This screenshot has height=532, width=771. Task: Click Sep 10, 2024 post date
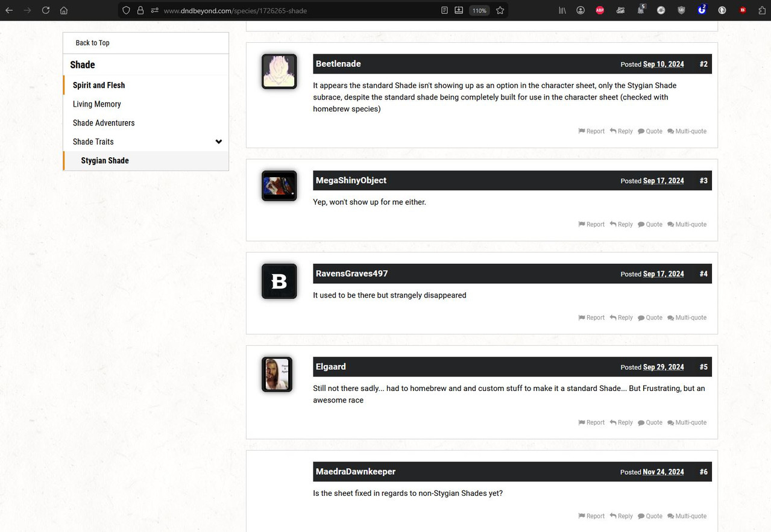pos(663,64)
